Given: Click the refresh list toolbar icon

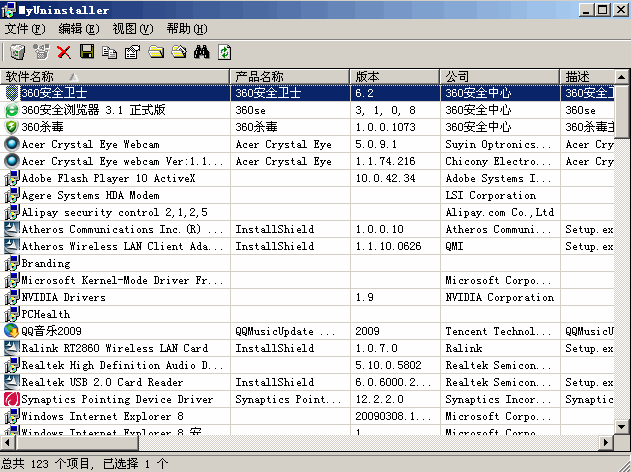Looking at the screenshot, I should click(225, 52).
